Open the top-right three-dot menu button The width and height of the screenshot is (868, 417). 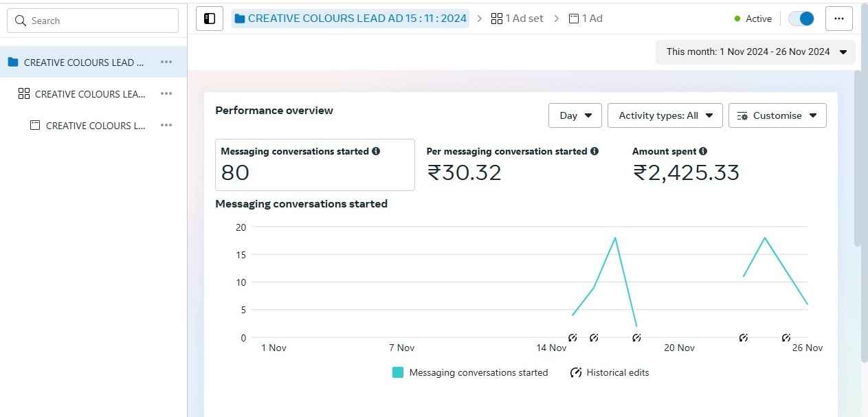pyautogui.click(x=839, y=19)
